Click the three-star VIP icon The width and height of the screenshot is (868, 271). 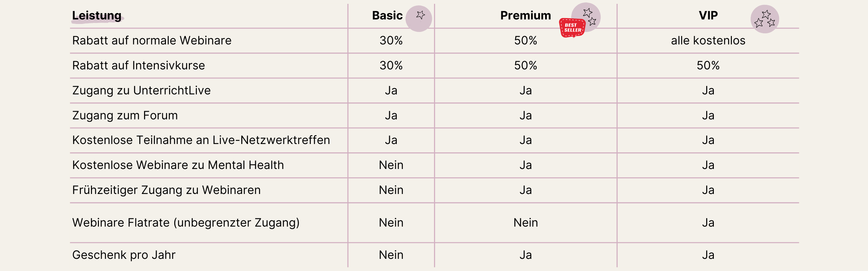click(x=765, y=19)
